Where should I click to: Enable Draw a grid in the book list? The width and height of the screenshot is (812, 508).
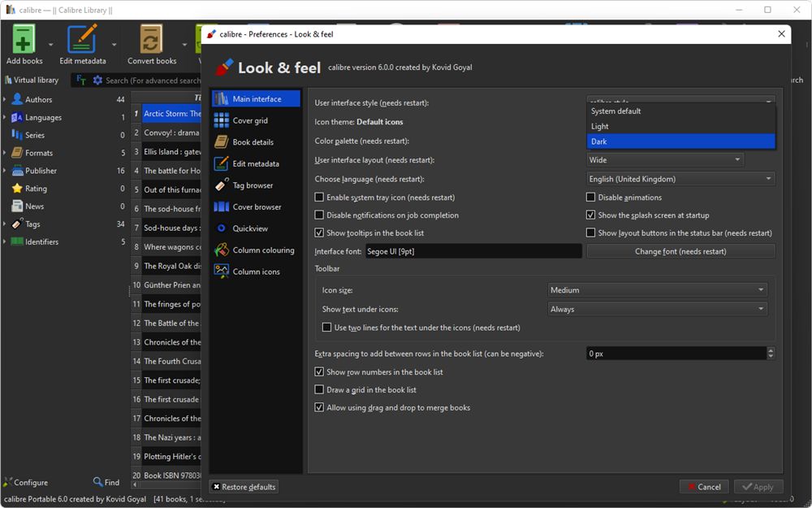coord(320,390)
